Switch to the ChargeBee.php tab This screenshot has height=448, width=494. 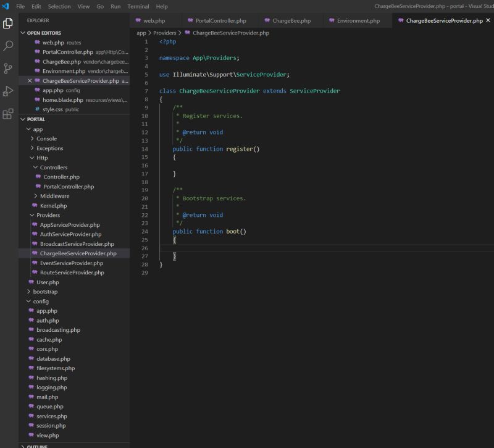[x=291, y=20]
